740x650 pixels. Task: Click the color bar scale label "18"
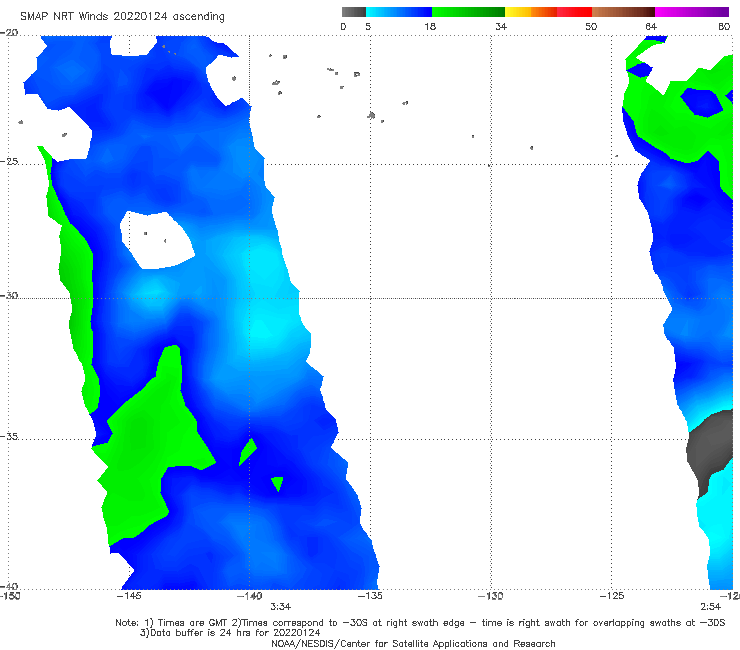430,26
